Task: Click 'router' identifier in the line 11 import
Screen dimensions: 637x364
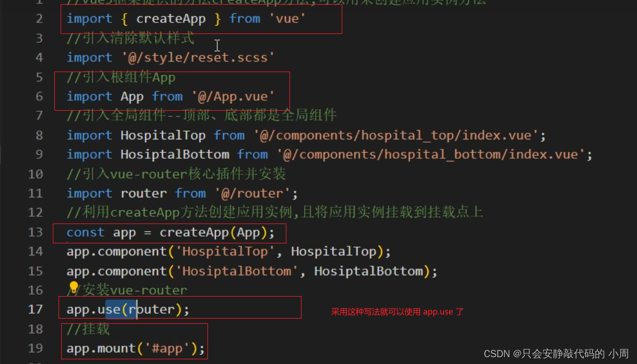Action: click(144, 194)
